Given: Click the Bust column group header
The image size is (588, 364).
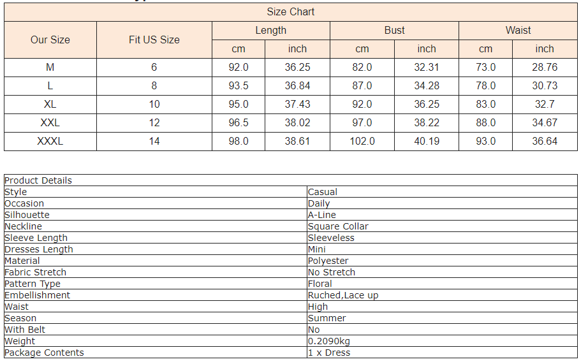Looking at the screenshot, I should click(395, 31).
